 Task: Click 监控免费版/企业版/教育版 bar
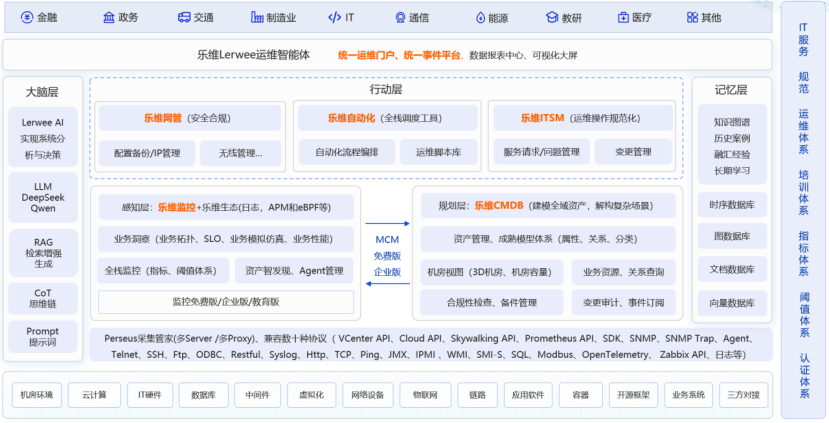226,302
